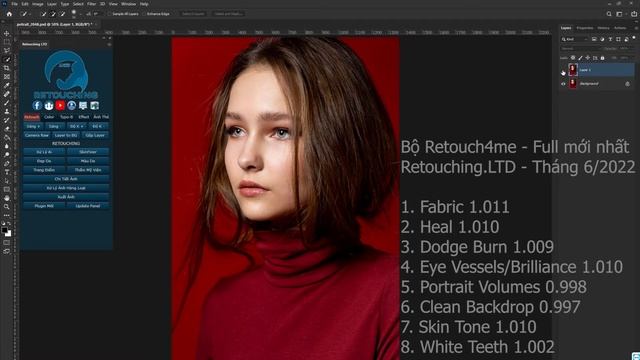
Task: Open Photoshop search icon at top right
Action: 609,14
